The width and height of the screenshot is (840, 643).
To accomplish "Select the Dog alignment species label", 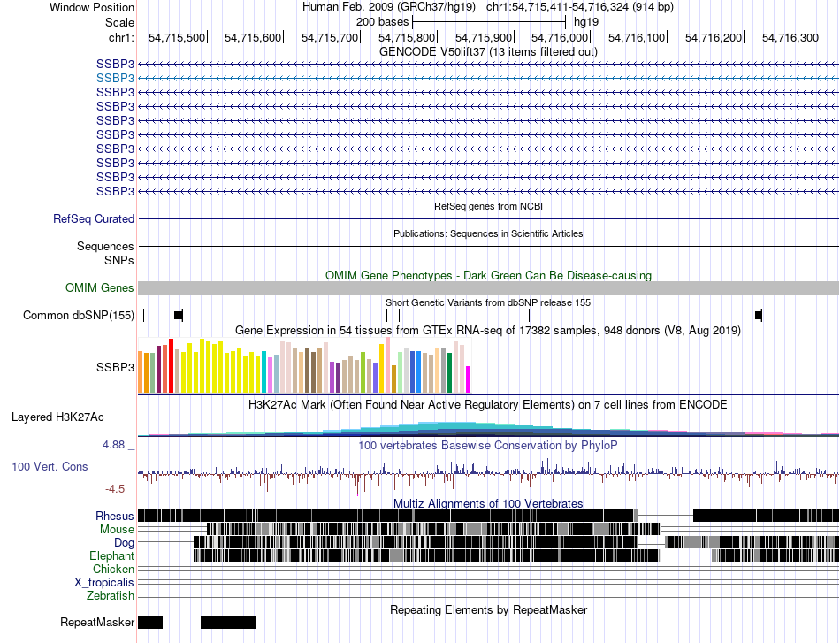I will pos(124,543).
